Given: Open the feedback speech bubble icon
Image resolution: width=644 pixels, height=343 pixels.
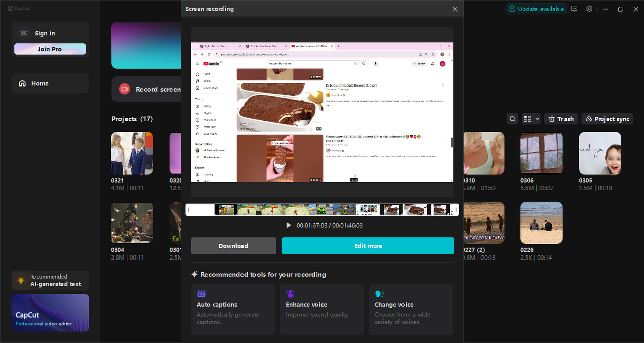Looking at the screenshot, I should tap(574, 9).
